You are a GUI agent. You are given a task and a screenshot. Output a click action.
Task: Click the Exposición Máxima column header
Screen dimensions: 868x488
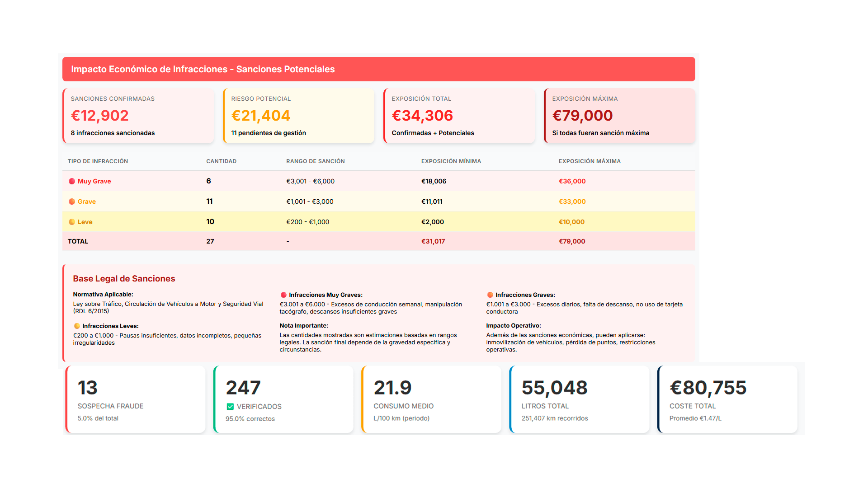589,161
